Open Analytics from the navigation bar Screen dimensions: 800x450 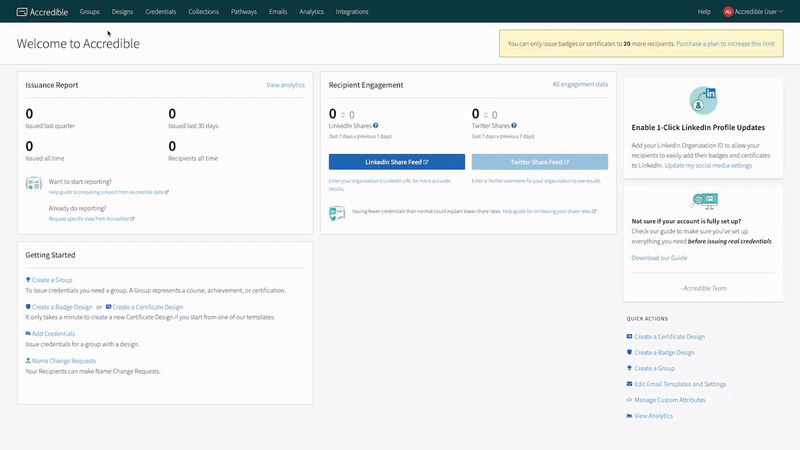coord(311,12)
